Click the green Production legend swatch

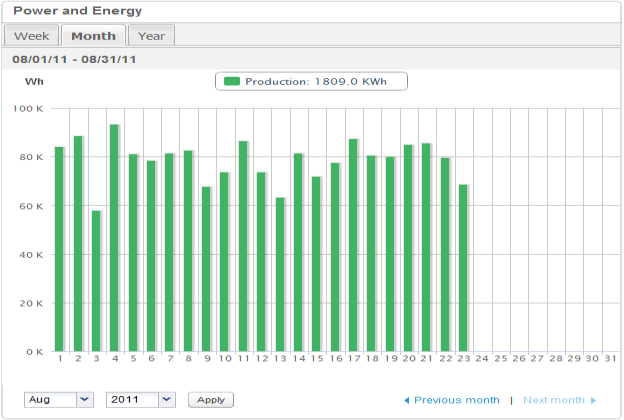click(x=232, y=81)
